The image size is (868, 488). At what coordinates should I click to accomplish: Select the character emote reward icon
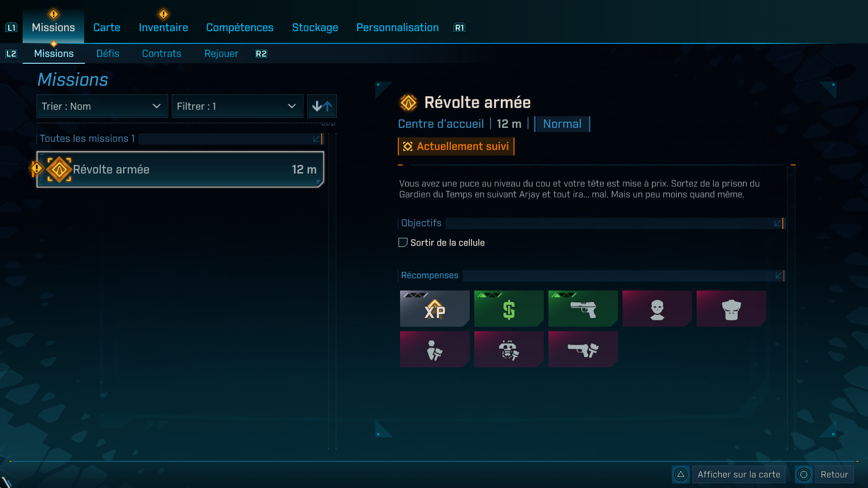[x=434, y=349]
